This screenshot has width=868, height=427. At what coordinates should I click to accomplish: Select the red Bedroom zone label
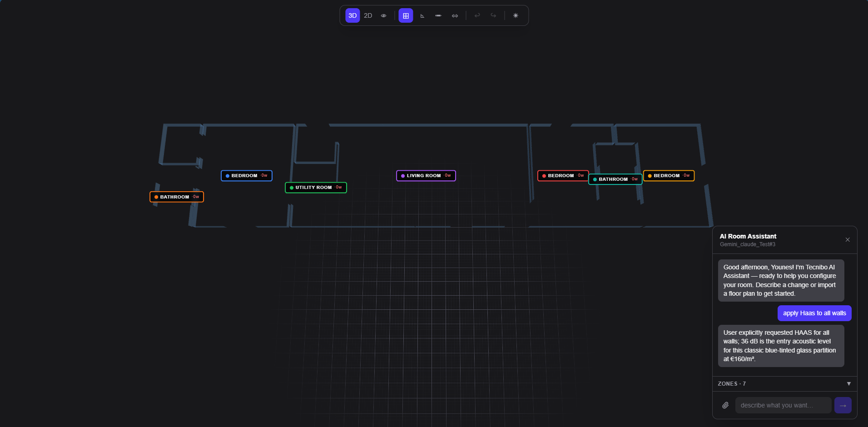(563, 176)
